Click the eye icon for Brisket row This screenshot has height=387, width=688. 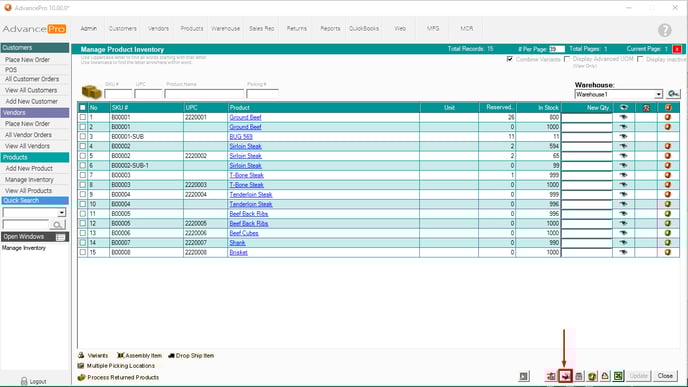[624, 252]
